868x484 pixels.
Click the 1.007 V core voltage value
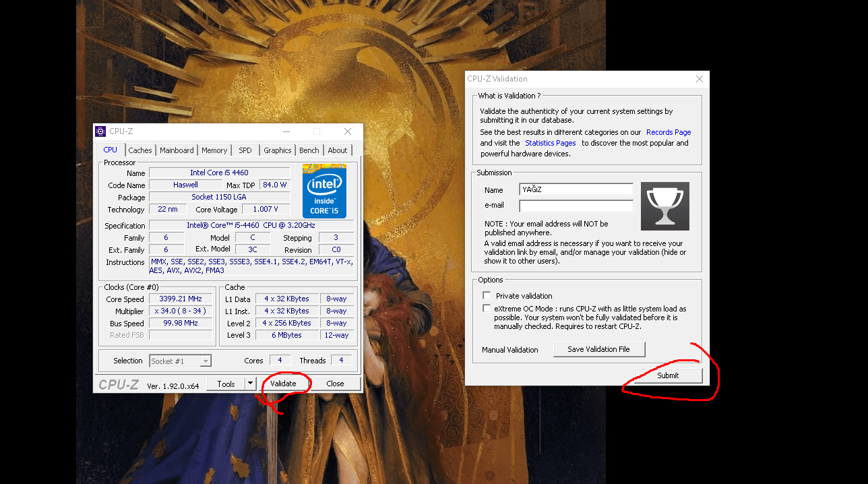click(266, 209)
